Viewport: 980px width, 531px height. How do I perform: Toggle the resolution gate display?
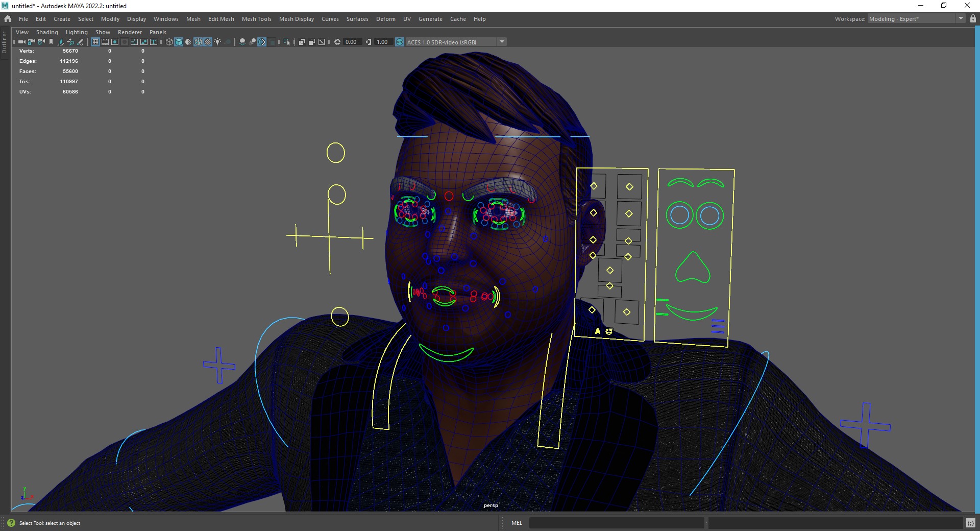[115, 42]
